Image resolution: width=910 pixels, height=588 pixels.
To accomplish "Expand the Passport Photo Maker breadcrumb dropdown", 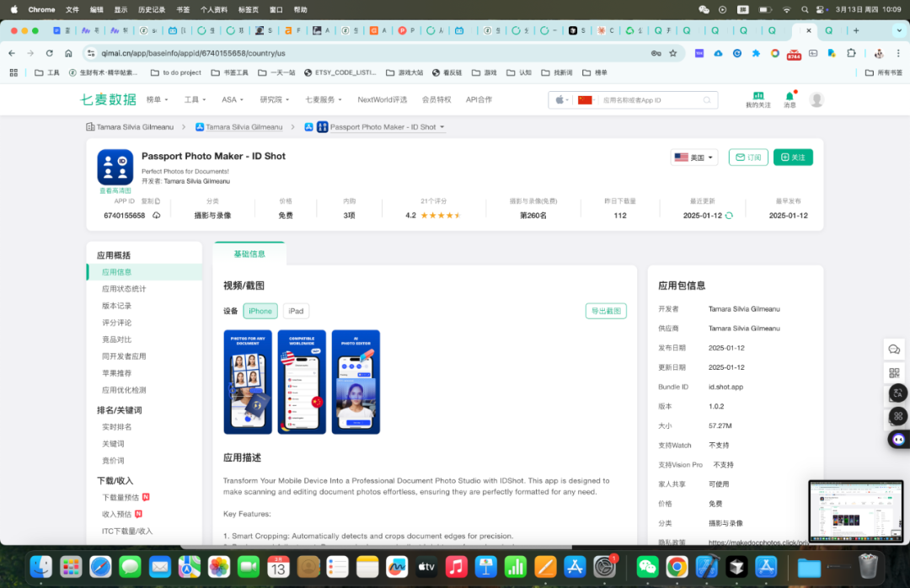I will coord(442,127).
